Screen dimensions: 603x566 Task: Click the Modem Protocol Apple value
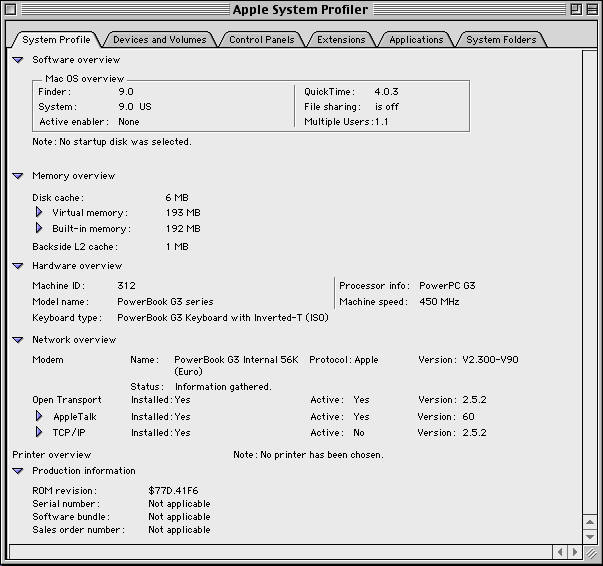pyautogui.click(x=366, y=360)
